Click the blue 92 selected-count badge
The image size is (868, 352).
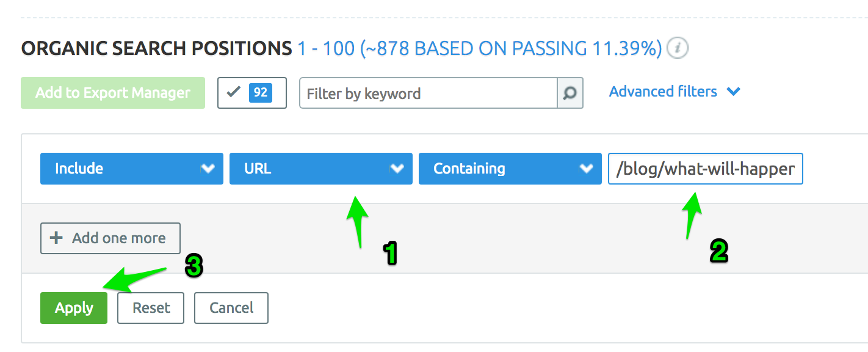261,93
